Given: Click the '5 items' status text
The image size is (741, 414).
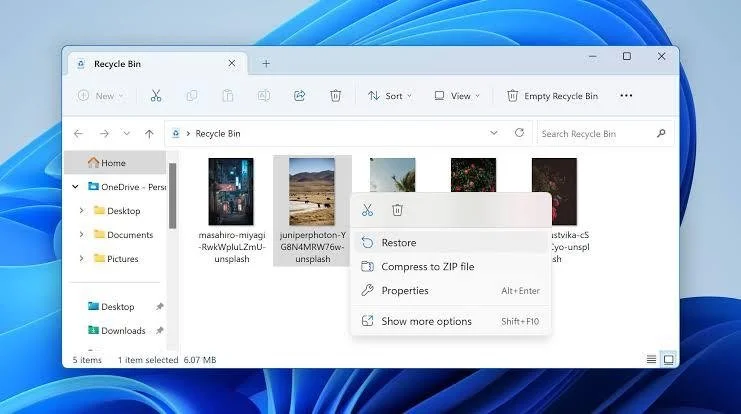Looking at the screenshot, I should [x=87, y=360].
